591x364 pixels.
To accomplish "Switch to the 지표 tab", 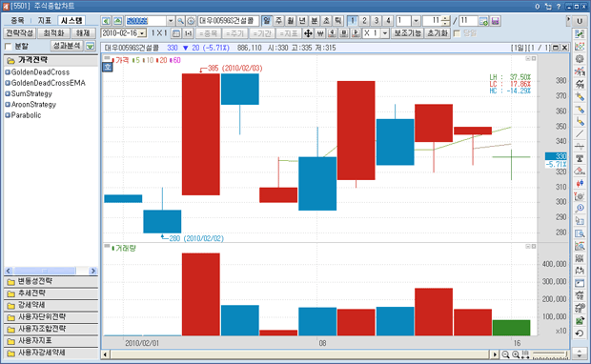I will point(44,20).
